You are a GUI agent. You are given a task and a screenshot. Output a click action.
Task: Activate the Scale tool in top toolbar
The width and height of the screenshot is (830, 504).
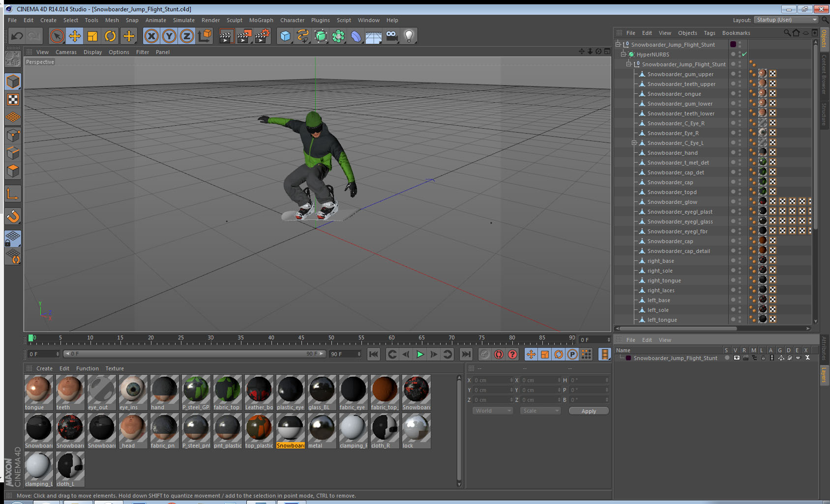(x=92, y=36)
